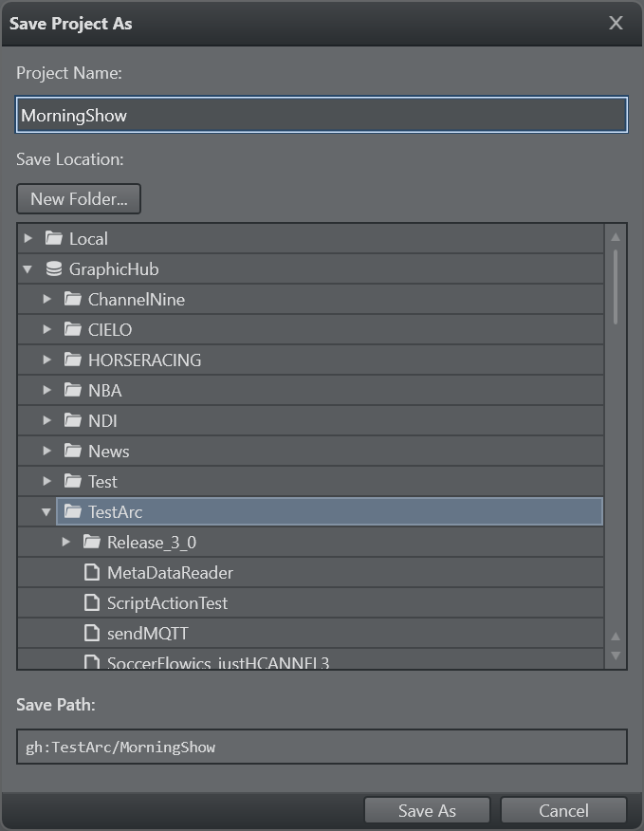This screenshot has height=831, width=644.
Task: Select the CIELO folder
Action: click(110, 330)
